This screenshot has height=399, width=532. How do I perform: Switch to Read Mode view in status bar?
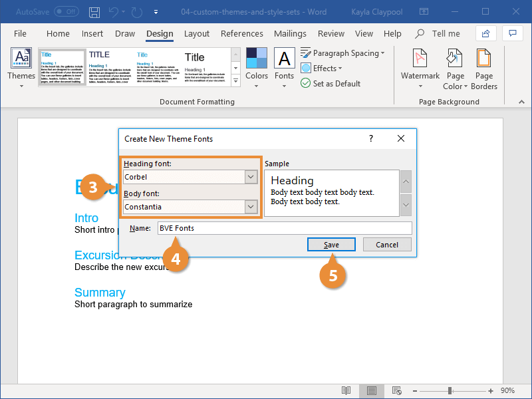[346, 390]
